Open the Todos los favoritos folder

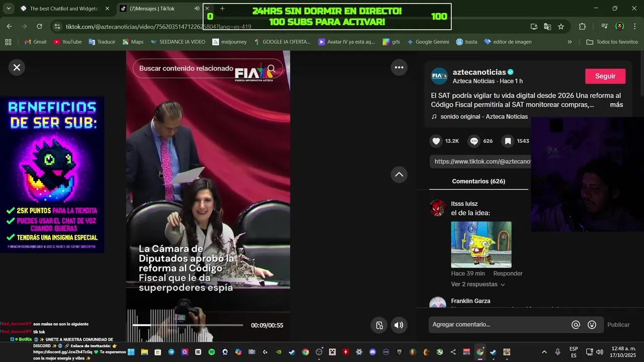[612, 42]
